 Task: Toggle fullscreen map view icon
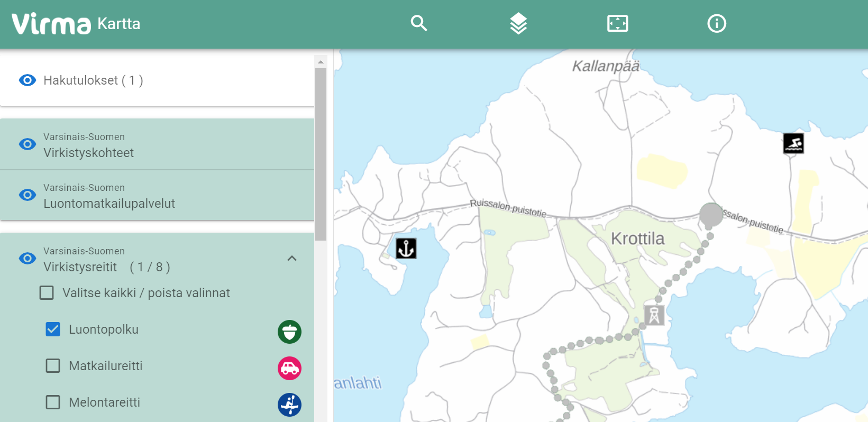point(617,23)
